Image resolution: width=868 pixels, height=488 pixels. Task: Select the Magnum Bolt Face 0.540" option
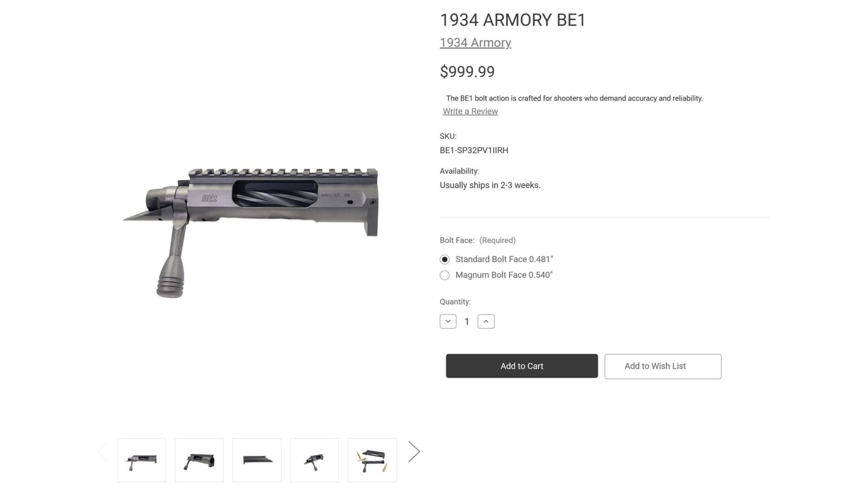(445, 275)
